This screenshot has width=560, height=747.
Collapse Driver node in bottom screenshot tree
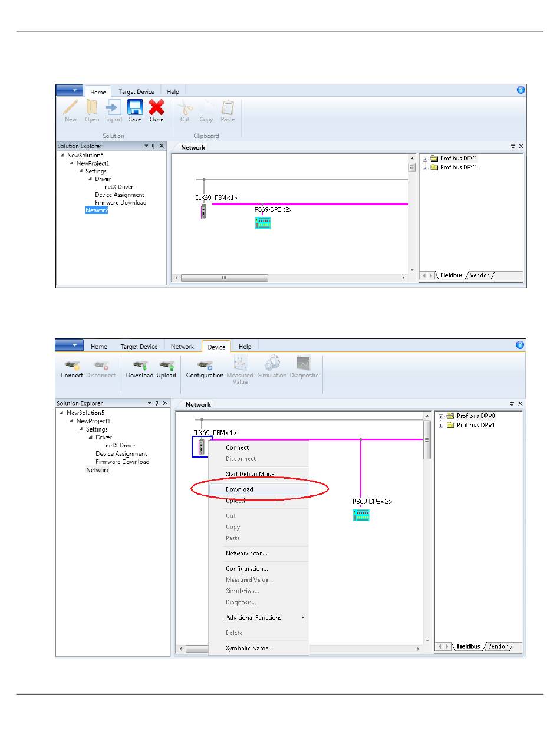pyautogui.click(x=90, y=437)
